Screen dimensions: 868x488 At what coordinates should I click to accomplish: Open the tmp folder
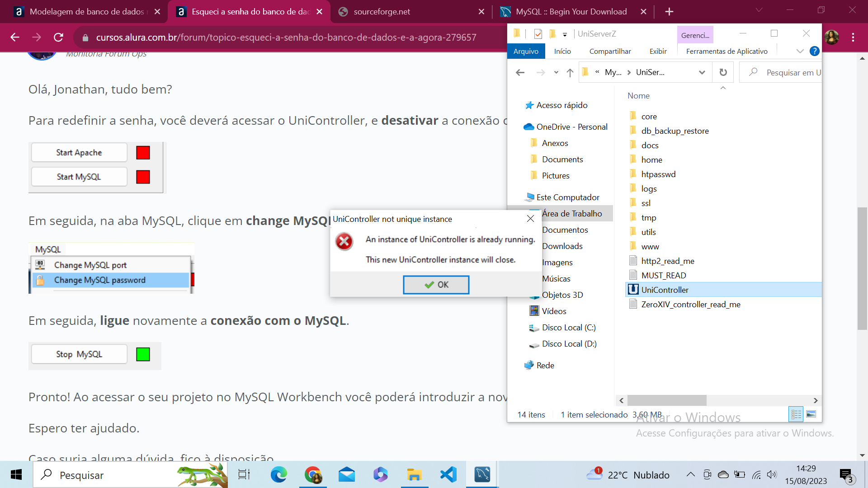click(648, 217)
